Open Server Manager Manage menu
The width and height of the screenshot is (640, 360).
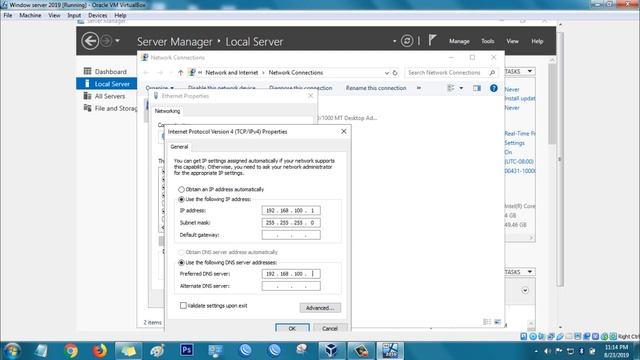(459, 41)
